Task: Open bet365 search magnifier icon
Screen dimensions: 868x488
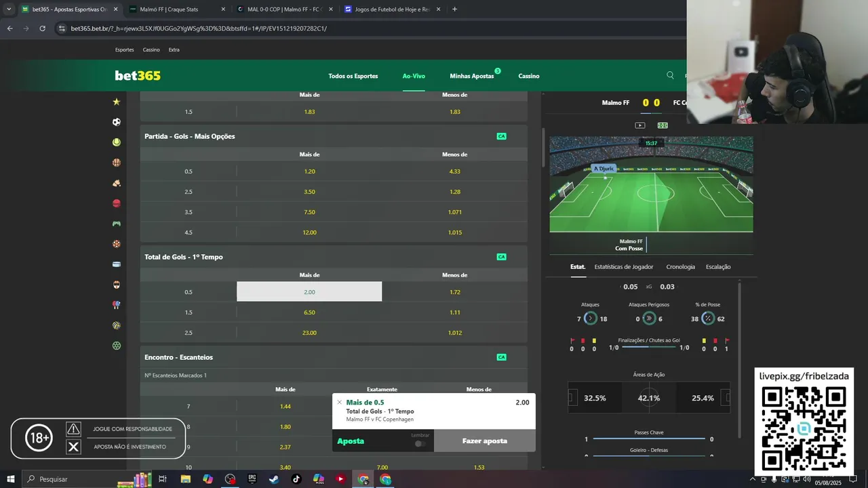Action: [670, 75]
